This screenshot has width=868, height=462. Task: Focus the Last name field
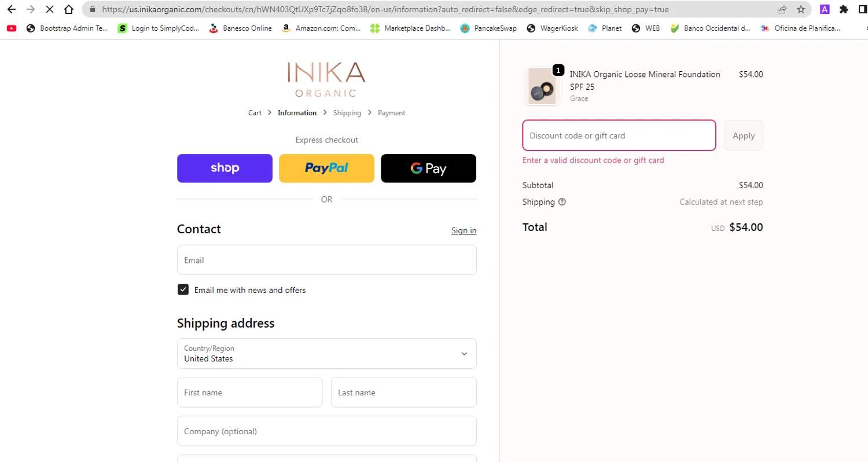click(x=404, y=393)
